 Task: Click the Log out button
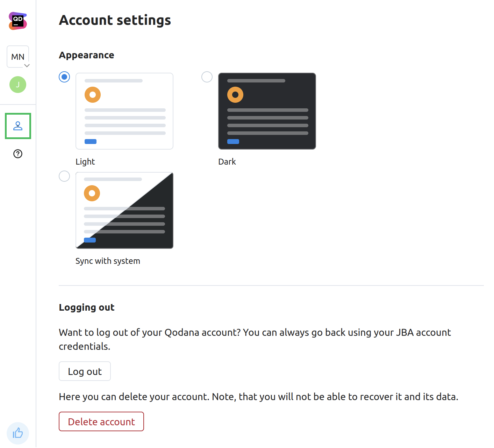(85, 371)
